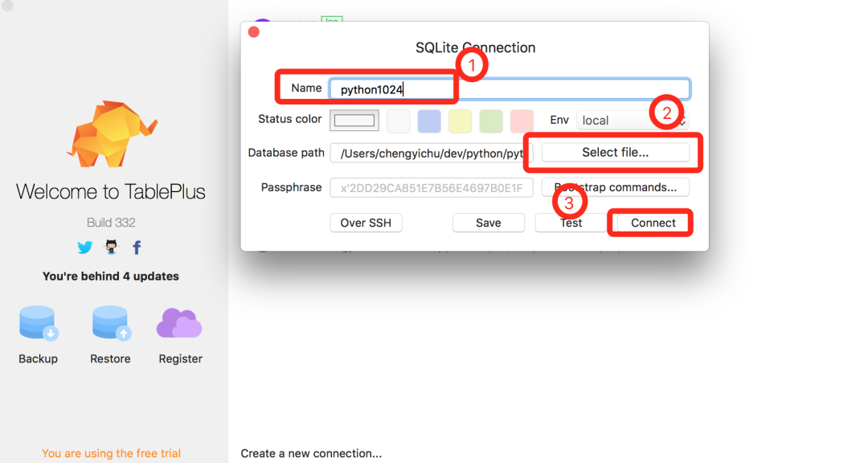Select the pink status color

click(x=522, y=121)
